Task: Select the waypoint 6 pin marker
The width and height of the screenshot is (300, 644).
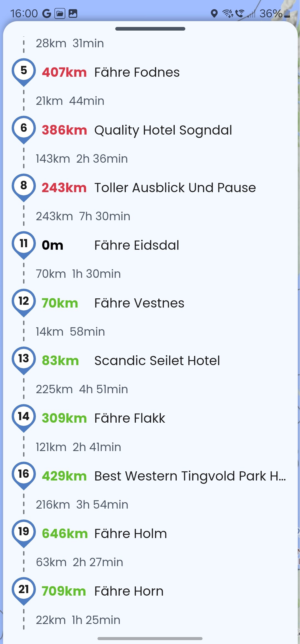Action: point(24,129)
